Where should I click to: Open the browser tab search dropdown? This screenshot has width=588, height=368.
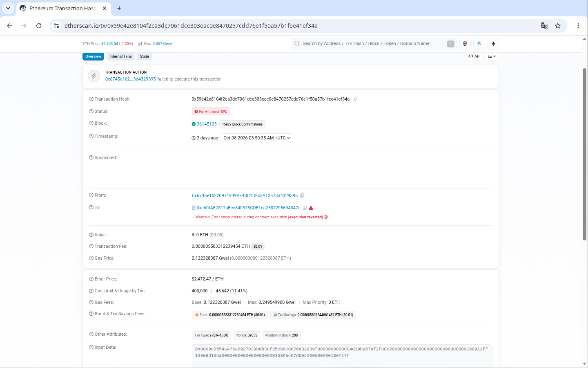(8, 8)
